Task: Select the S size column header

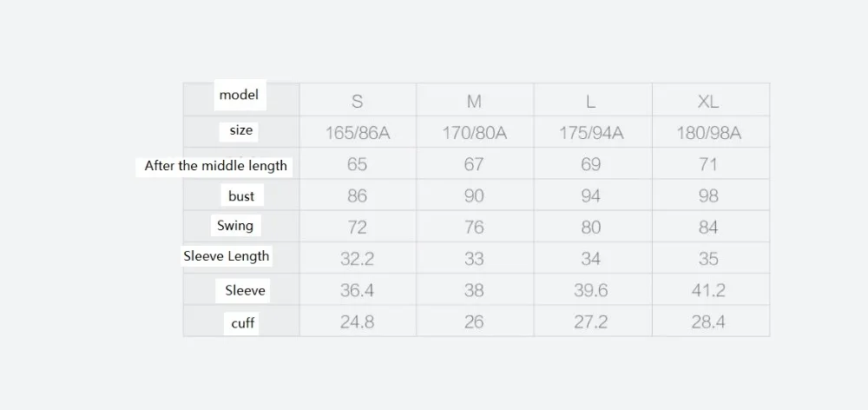Action: click(358, 102)
